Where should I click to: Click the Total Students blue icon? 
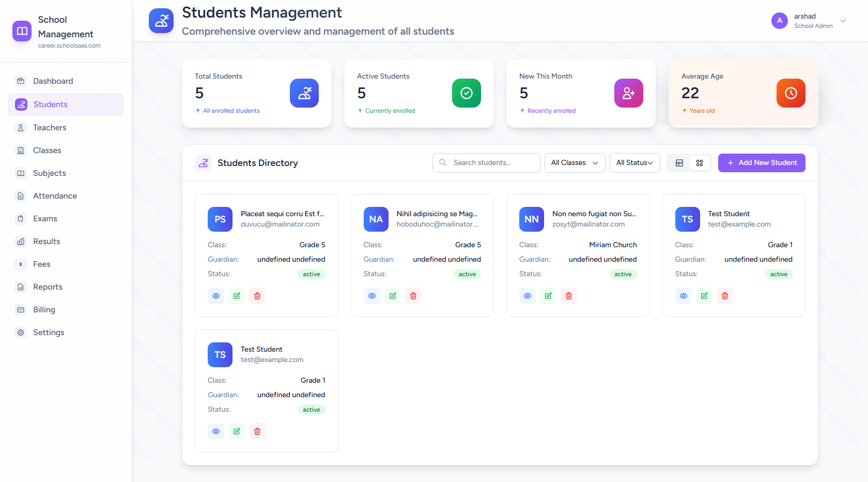click(304, 93)
